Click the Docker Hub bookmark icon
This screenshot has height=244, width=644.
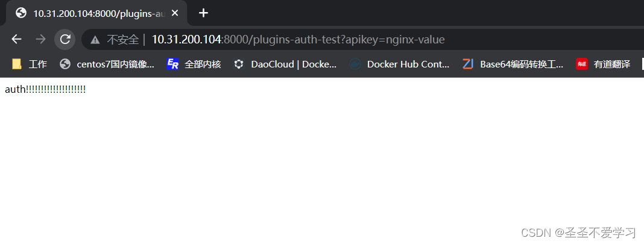coord(355,64)
